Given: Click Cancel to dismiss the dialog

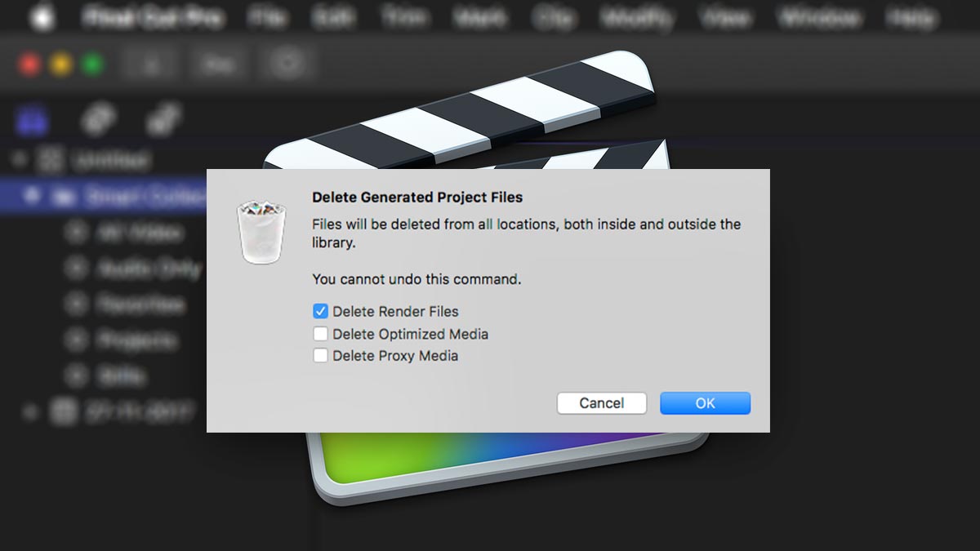Looking at the screenshot, I should [x=602, y=402].
